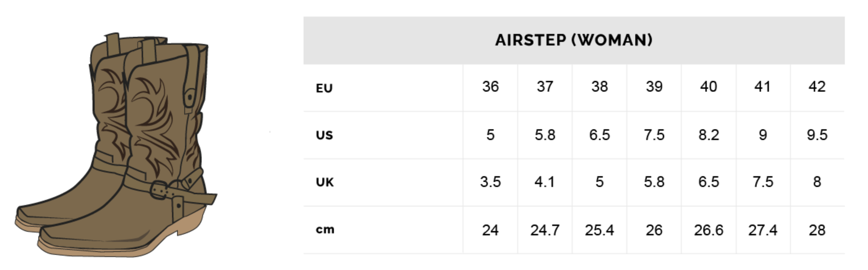Viewport: 868px width, 270px height.
Task: Choose UK size 3.5 cell
Action: click(x=490, y=182)
